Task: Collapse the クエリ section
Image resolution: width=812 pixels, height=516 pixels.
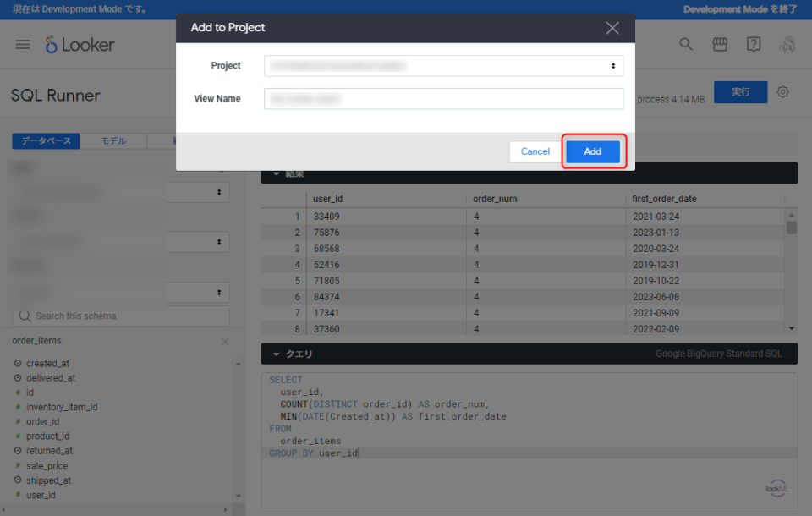Action: click(277, 354)
